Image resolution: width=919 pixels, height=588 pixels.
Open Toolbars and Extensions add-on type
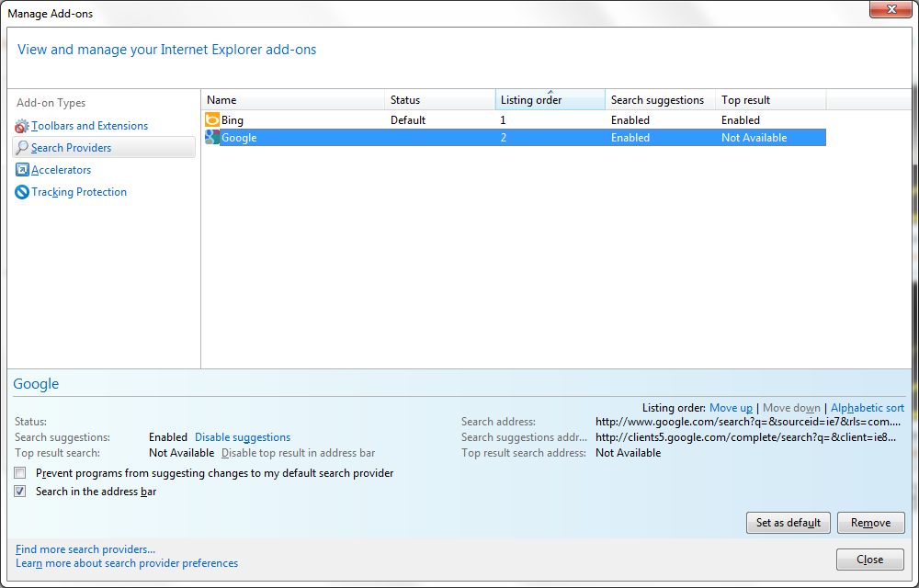(x=90, y=126)
